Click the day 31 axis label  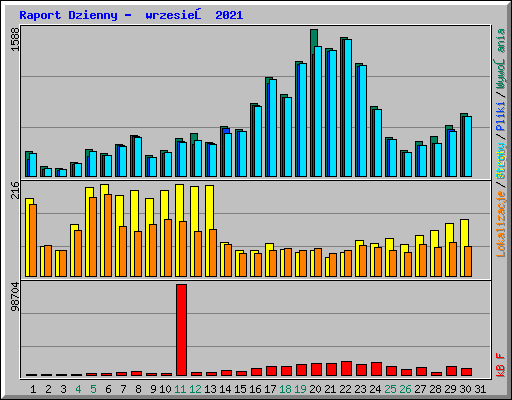(480, 389)
